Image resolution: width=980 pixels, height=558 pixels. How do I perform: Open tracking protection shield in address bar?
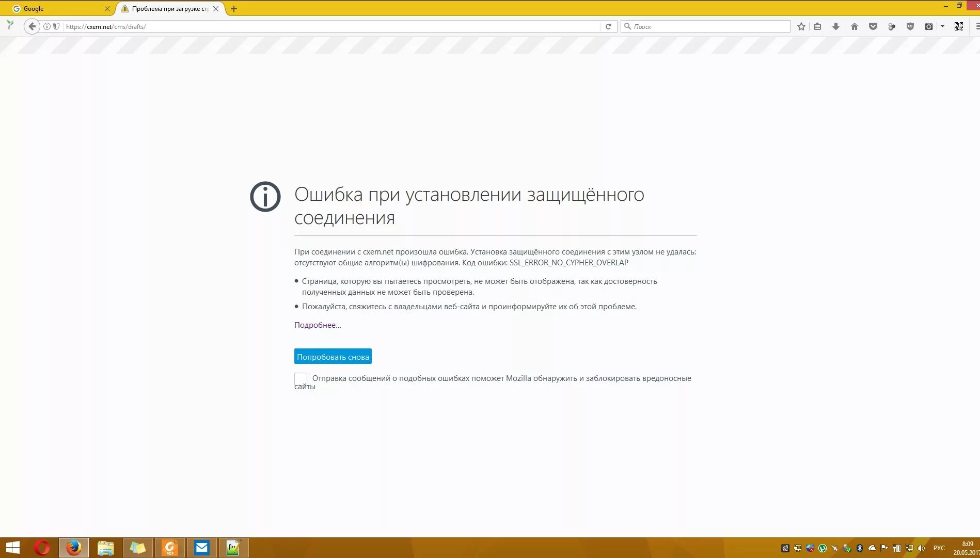56,26
